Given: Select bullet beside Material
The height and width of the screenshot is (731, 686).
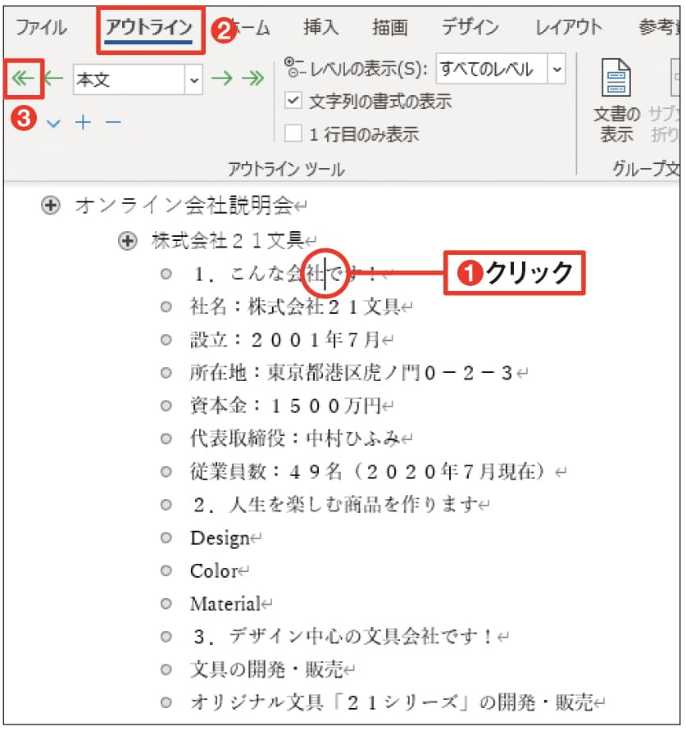Looking at the screenshot, I should click(x=166, y=604).
